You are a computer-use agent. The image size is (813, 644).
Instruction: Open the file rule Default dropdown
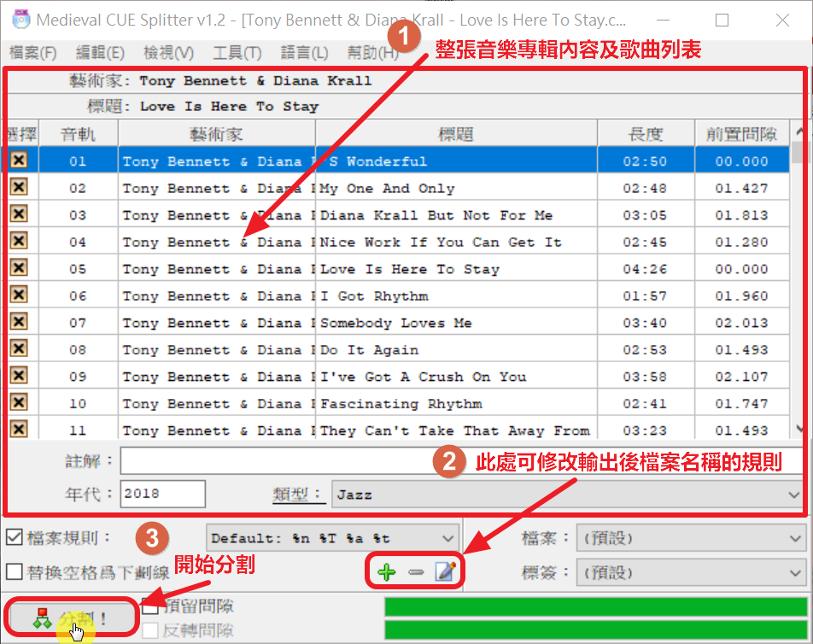pyautogui.click(x=332, y=538)
